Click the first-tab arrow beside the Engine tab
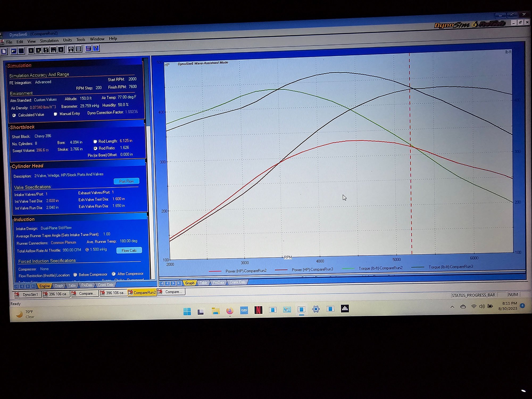This screenshot has height=399, width=532. tap(16, 286)
